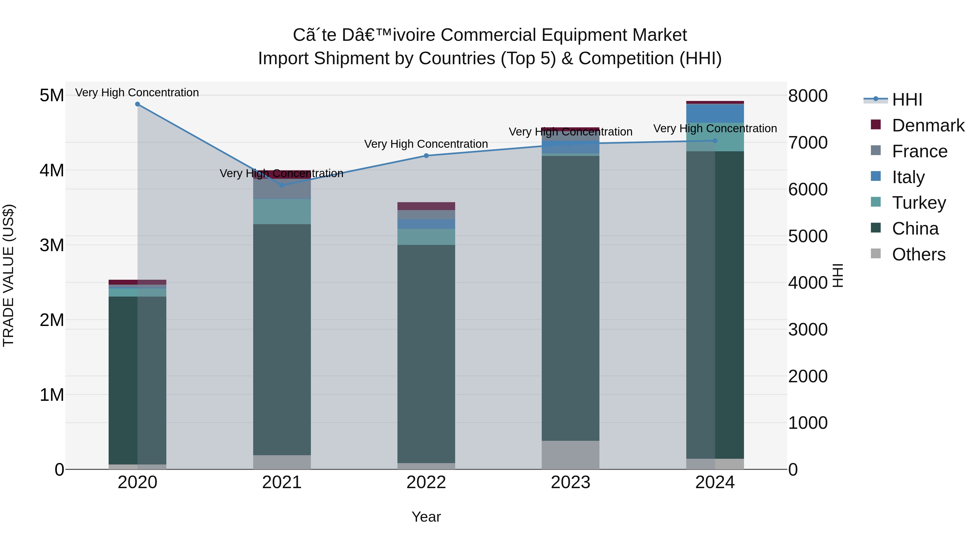Click the Turkey segment of the 2021 bar
Viewport: 980px width, 551px height.
click(282, 211)
